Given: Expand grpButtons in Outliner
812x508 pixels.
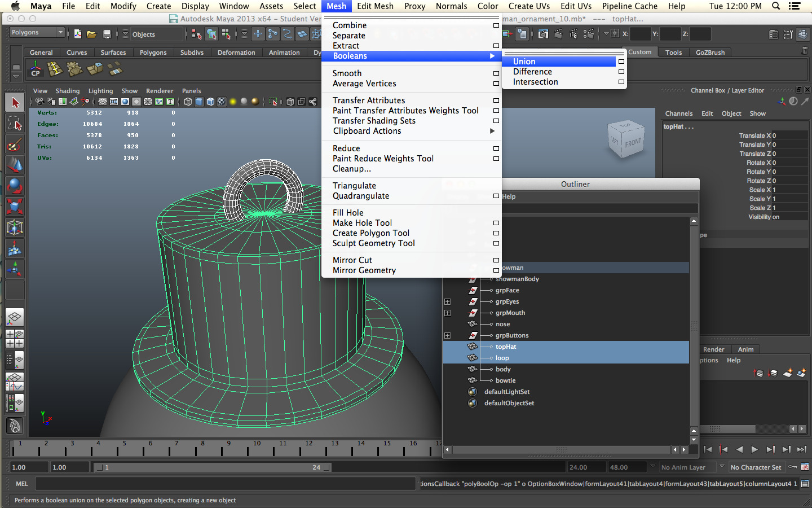Looking at the screenshot, I should [448, 335].
